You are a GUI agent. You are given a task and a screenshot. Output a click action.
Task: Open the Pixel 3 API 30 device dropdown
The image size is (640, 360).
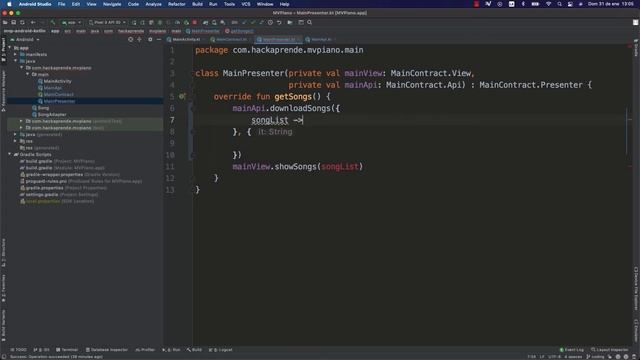[x=107, y=22]
